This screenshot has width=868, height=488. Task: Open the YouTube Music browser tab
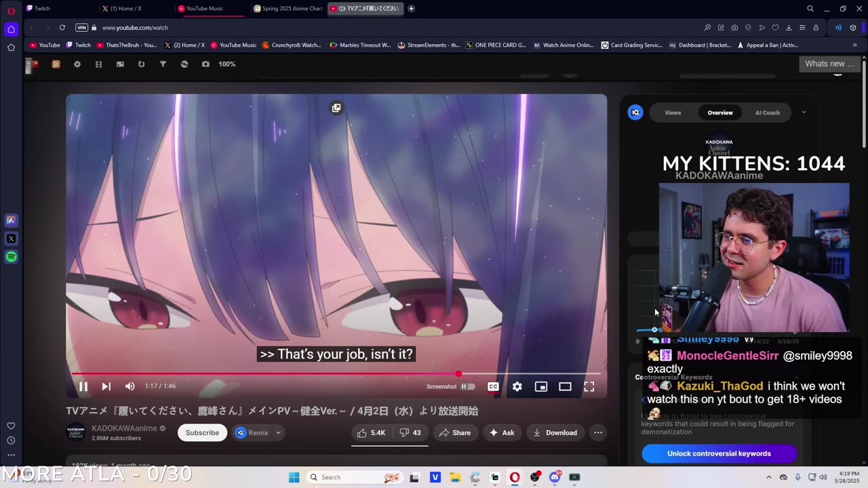pos(210,9)
